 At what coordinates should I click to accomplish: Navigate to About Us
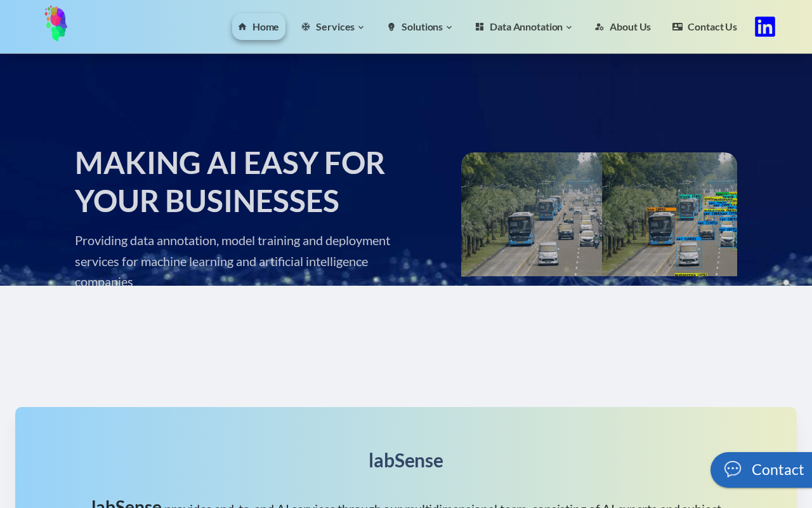tap(623, 27)
